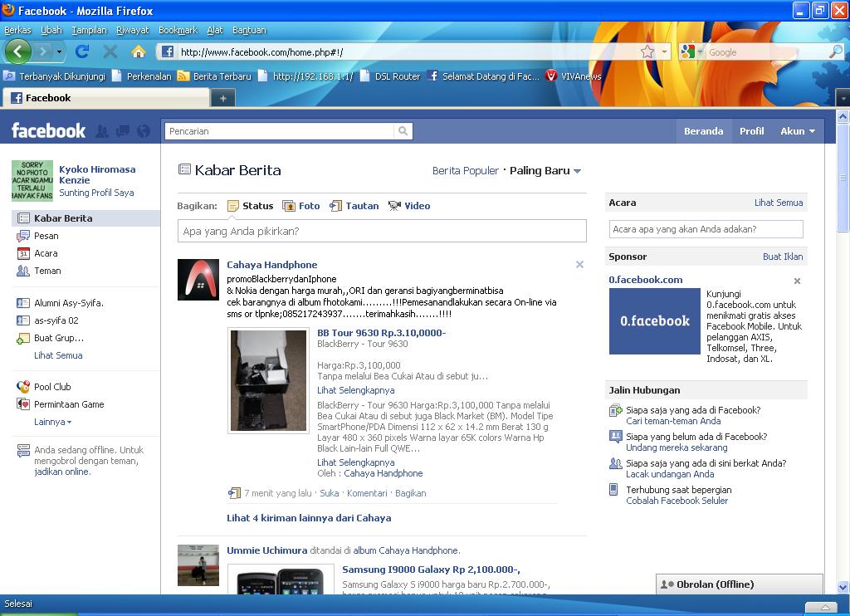The height and width of the screenshot is (616, 850).
Task: Reload page with the refresh icon
Action: click(82, 52)
